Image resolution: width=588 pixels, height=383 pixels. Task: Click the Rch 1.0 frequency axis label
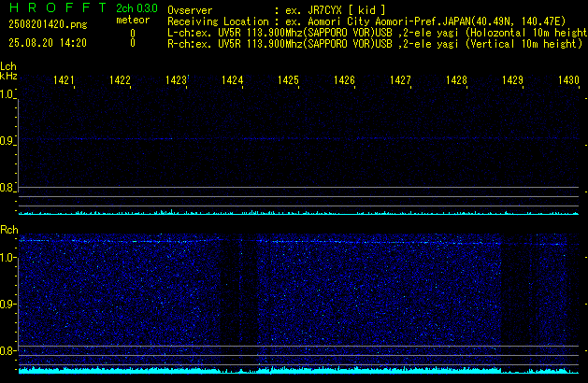[7, 258]
